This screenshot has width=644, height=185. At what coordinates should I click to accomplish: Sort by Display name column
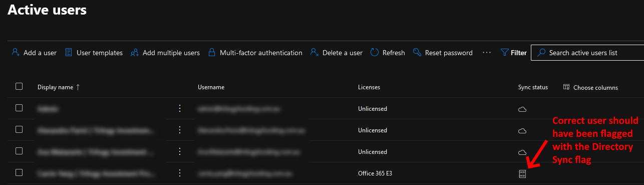pyautogui.click(x=59, y=87)
